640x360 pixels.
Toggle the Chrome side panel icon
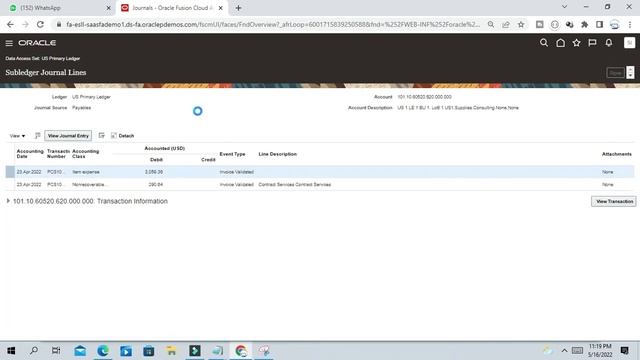pos(599,24)
